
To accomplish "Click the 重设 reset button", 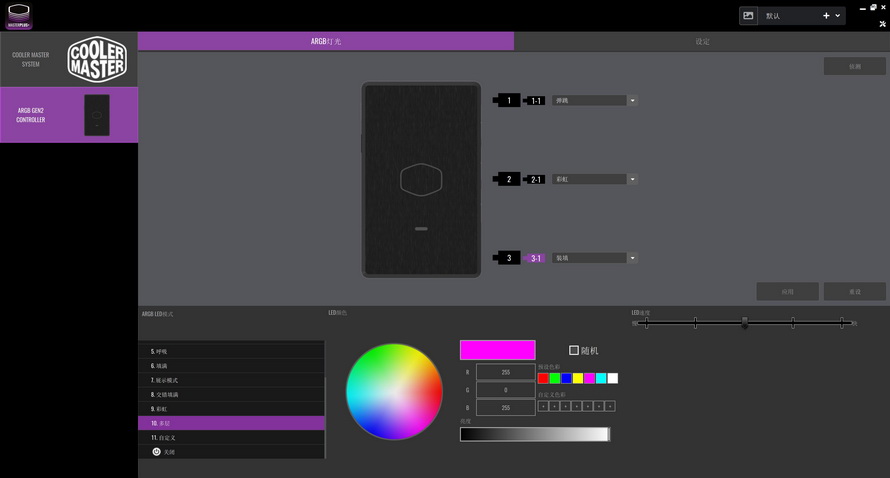I will [854, 292].
